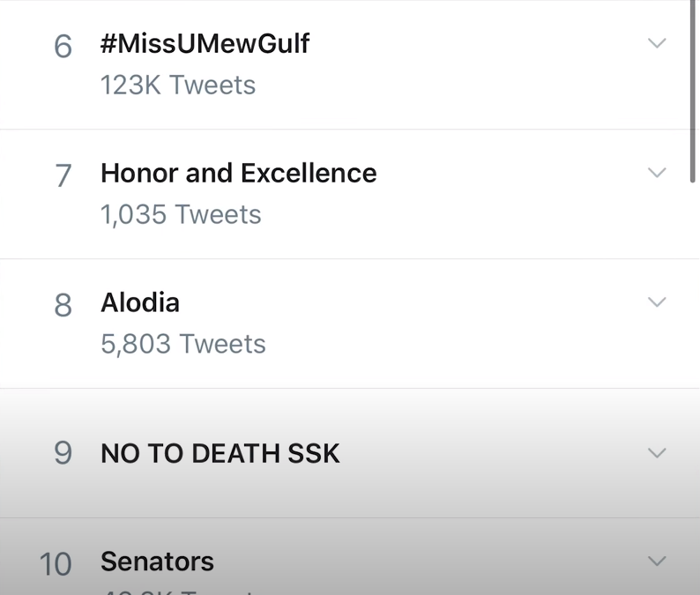
Task: Select trend rank number 10
Action: click(x=56, y=564)
